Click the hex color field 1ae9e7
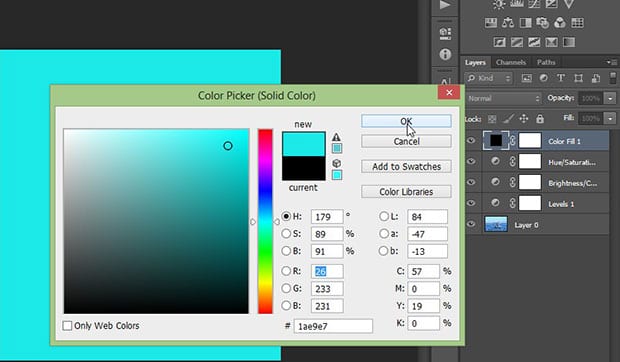620x362 pixels. (x=333, y=326)
